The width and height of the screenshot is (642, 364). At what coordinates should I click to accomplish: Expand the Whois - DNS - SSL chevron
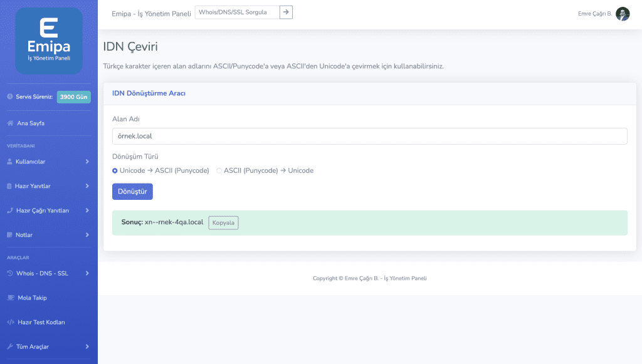87,273
